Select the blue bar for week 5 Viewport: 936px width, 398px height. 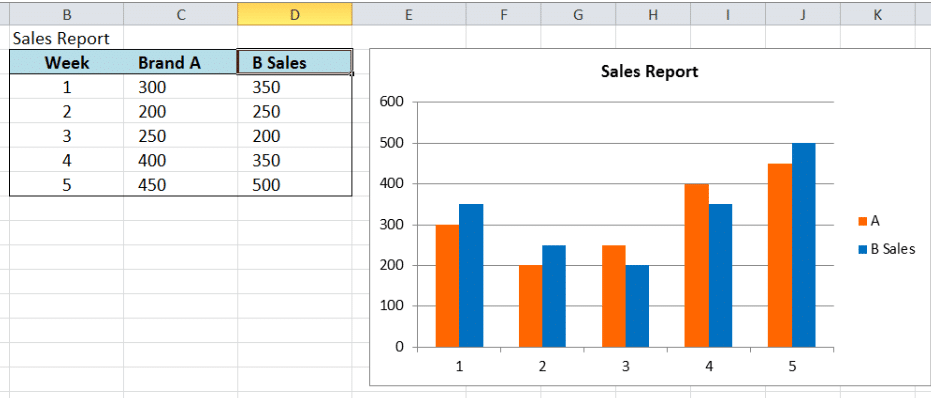(x=803, y=245)
